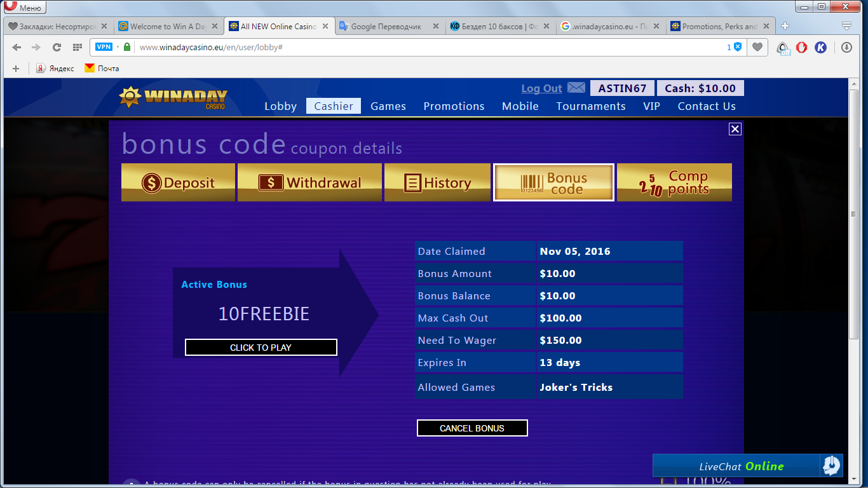Open the Comp points cashier tab
The height and width of the screenshot is (488, 868).
tap(674, 182)
